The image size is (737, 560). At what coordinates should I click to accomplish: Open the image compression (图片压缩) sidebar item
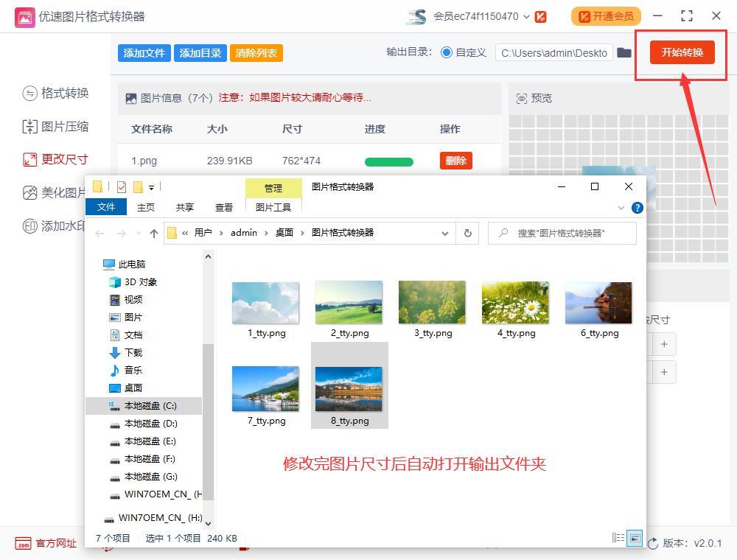tap(56, 127)
